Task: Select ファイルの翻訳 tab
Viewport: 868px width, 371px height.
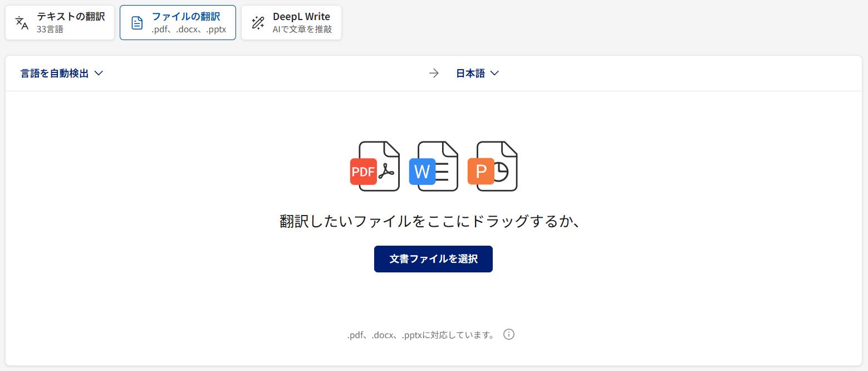Action: point(178,23)
